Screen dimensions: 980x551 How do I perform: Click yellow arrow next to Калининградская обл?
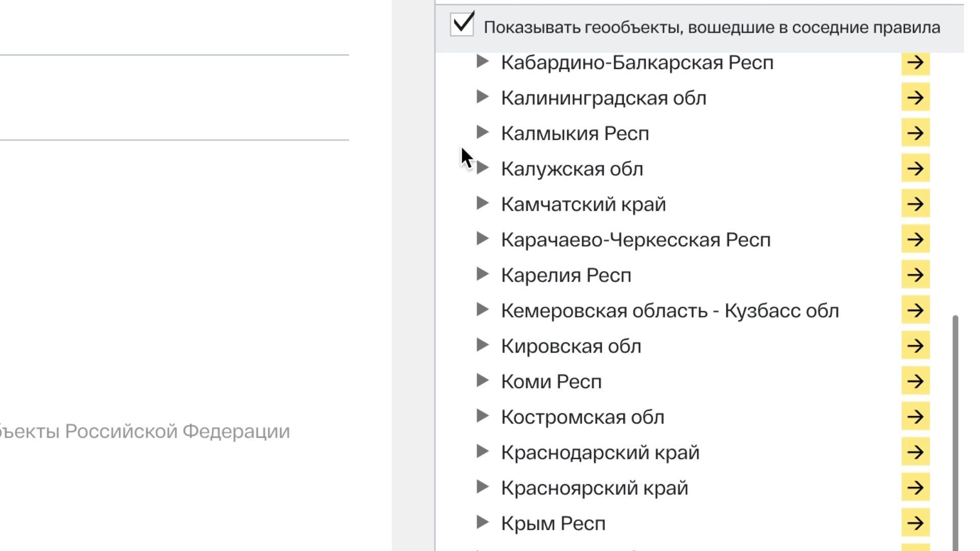[915, 97]
